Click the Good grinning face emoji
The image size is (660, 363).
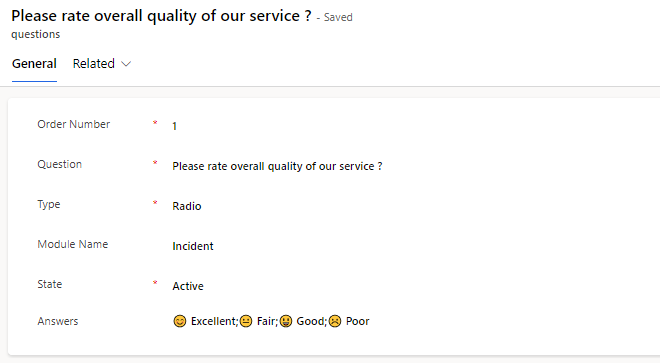[286, 321]
